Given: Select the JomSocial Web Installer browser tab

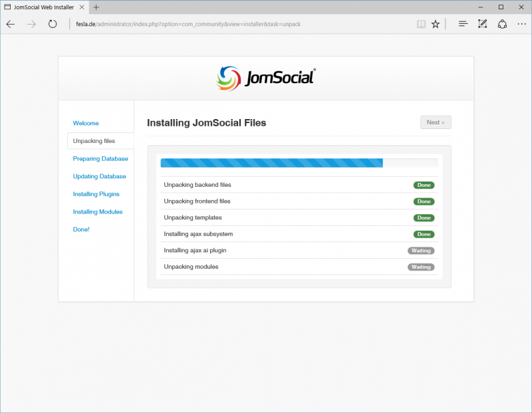Looking at the screenshot, I should [x=44, y=7].
